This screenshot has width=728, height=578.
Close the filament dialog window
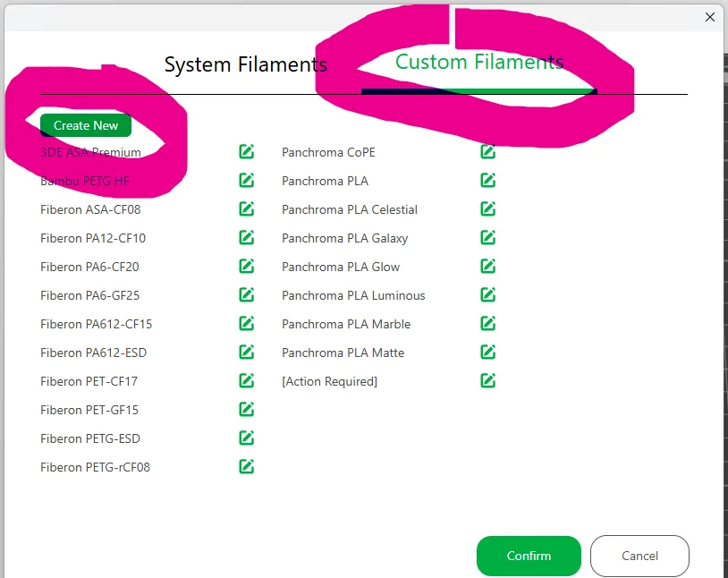point(710,17)
